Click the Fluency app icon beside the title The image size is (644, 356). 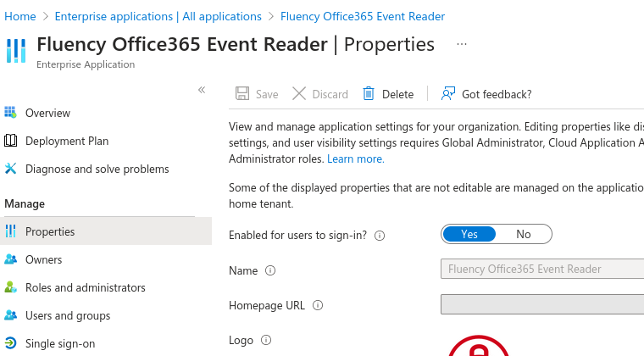click(x=16, y=51)
